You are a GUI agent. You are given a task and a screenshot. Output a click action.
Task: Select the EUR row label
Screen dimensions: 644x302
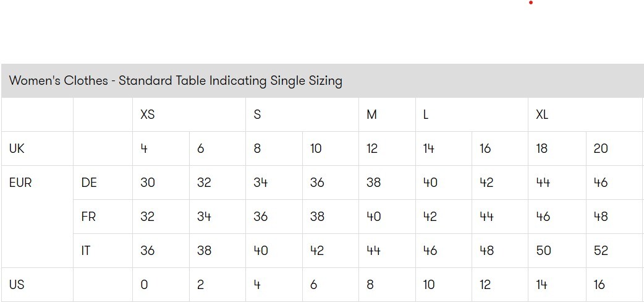click(20, 183)
